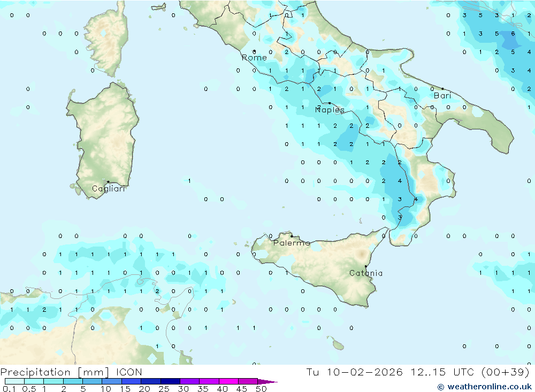The width and height of the screenshot is (535, 392).
Task: Click the '25' legend scale label
Action: pyautogui.click(x=164, y=389)
